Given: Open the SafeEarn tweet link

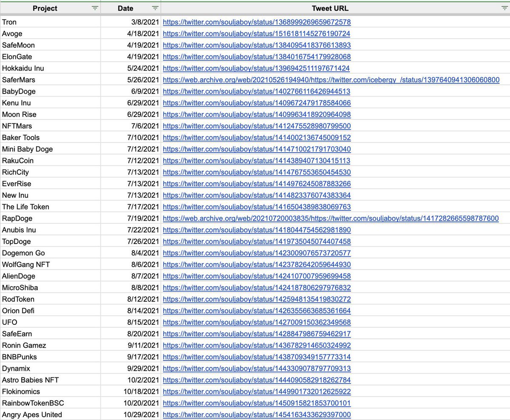Looking at the screenshot, I should pos(257,334).
